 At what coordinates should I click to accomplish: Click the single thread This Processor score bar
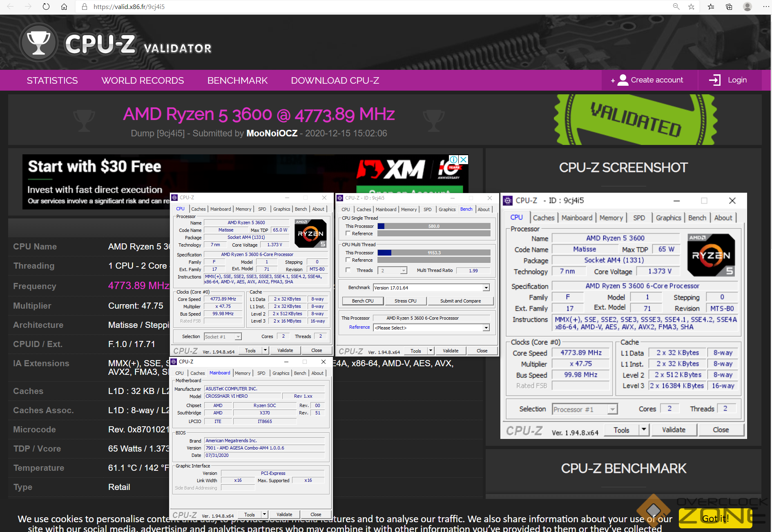click(434, 226)
